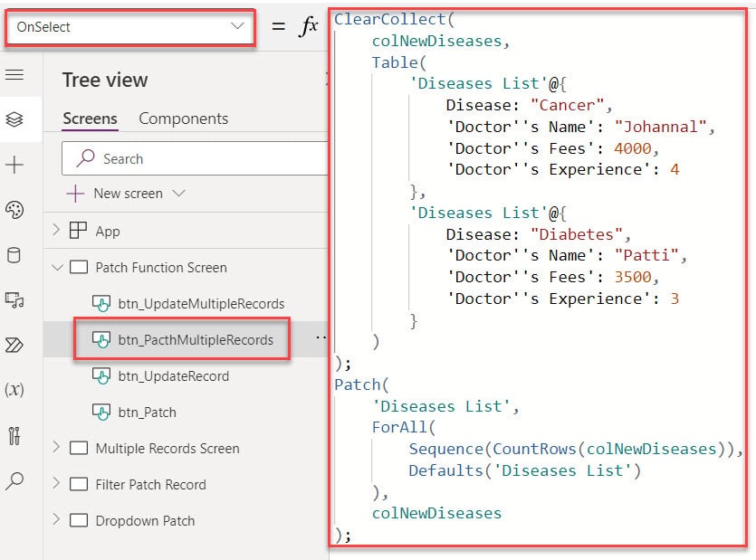Viewport: 756px width, 560px height.
Task: Click the Patch Function Screen screen icon
Action: (x=79, y=267)
